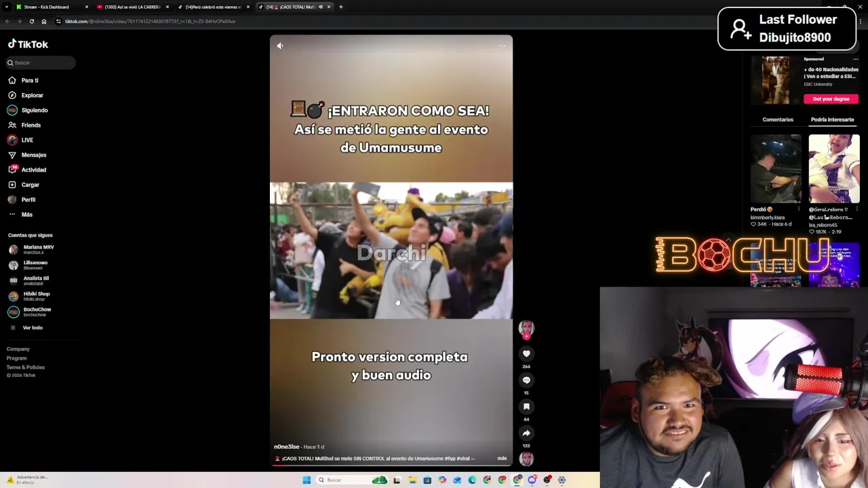Open followed account Lilisanowo
The width and height of the screenshot is (868, 488).
coord(28,265)
